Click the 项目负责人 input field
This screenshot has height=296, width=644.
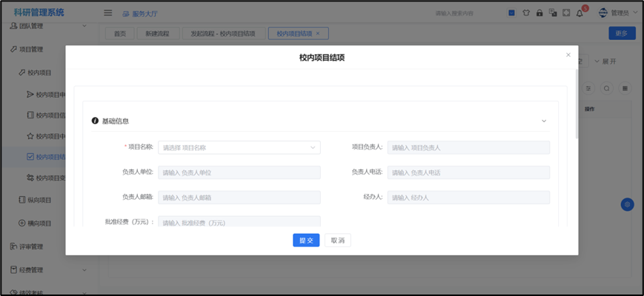(x=468, y=147)
